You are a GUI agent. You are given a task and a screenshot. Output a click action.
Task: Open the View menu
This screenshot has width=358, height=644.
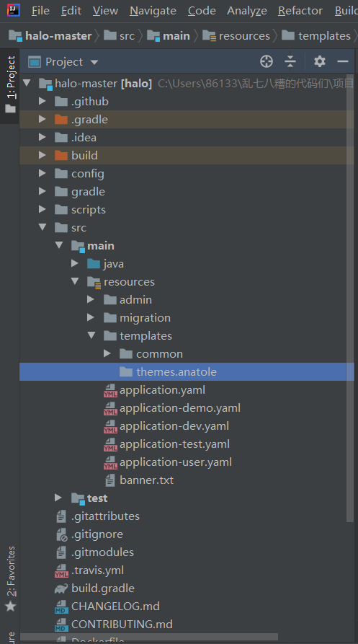pos(105,11)
